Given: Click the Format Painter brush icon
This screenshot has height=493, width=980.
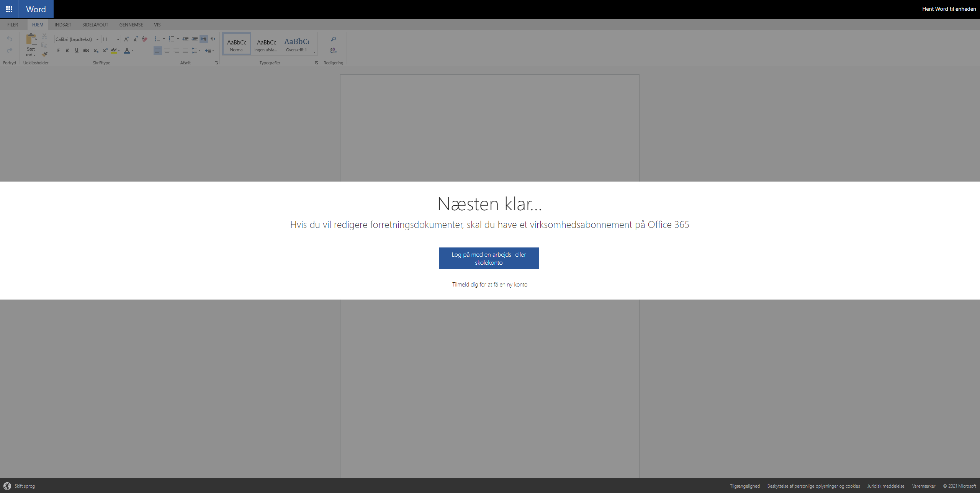Looking at the screenshot, I should click(44, 54).
